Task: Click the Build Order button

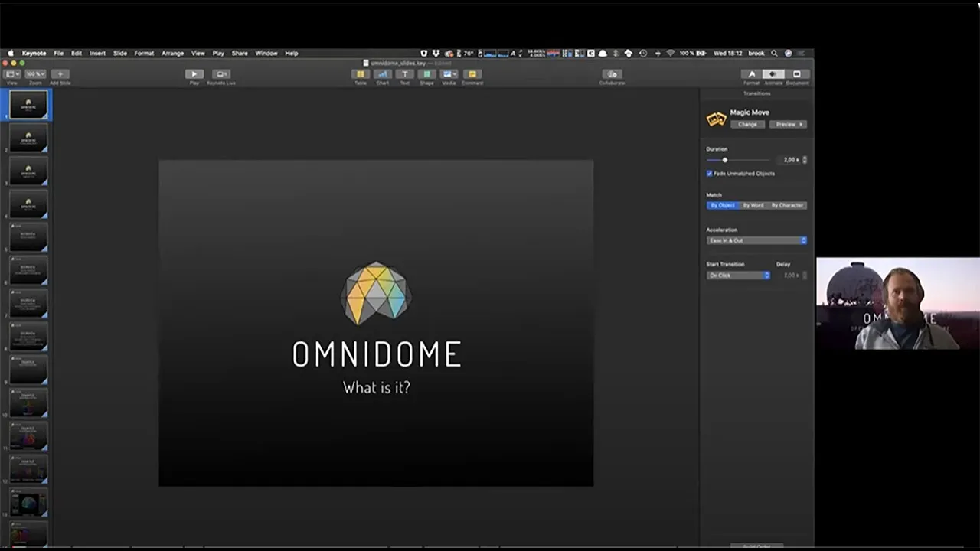Action: point(756,546)
